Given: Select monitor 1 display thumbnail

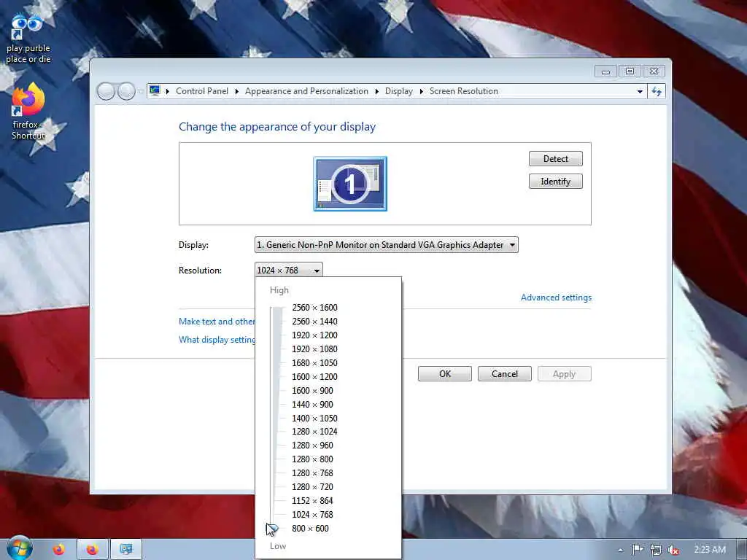Looking at the screenshot, I should [350, 184].
